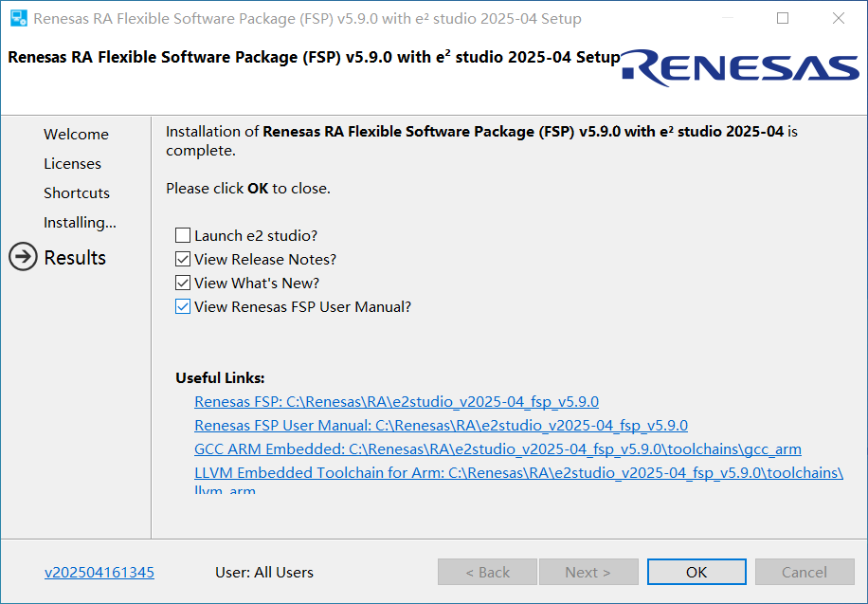Go to the Shortcuts step
868x604 pixels.
coord(77,192)
